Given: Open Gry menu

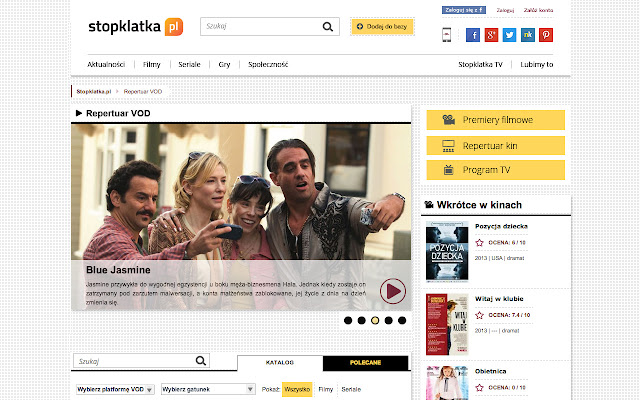Looking at the screenshot, I should (224, 64).
